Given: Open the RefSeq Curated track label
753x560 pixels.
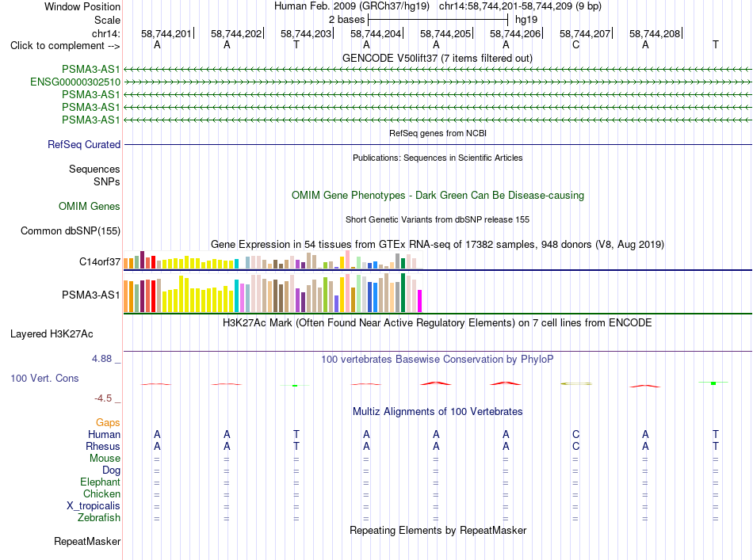Looking at the screenshot, I should point(84,144).
